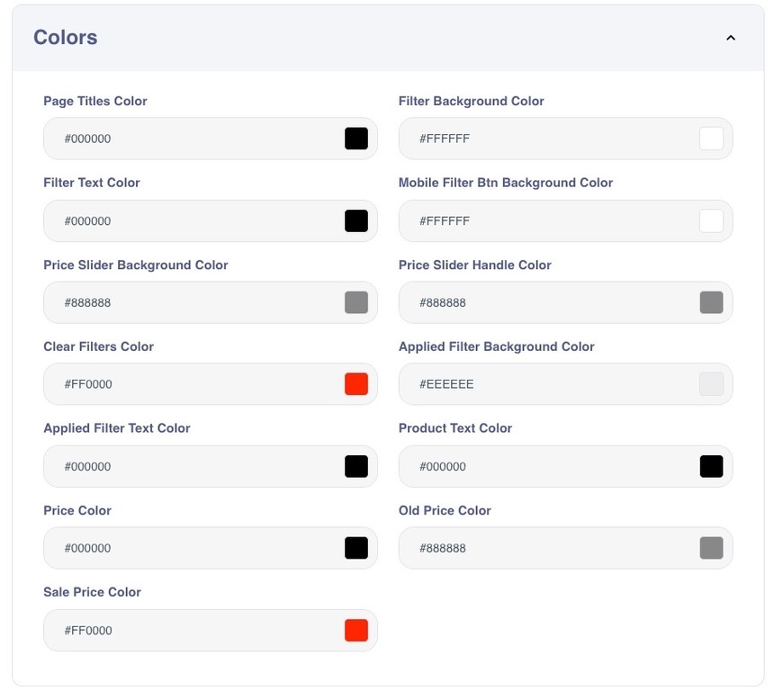Click the Colors section header title
This screenshot has height=700, width=774.
click(x=66, y=38)
